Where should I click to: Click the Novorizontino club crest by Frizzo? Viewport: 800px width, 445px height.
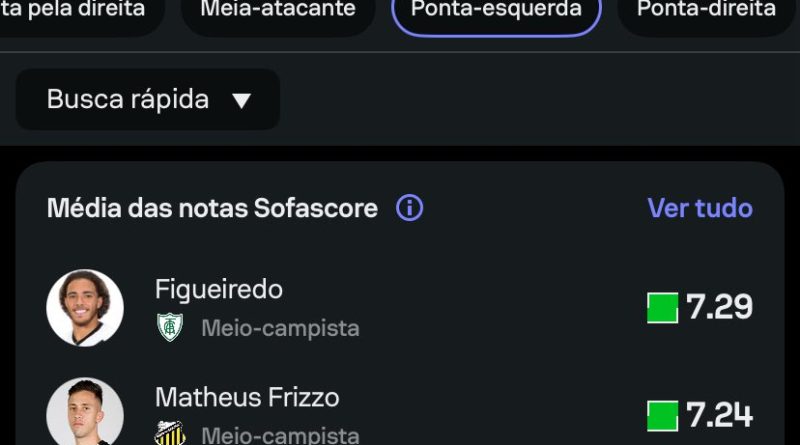pyautogui.click(x=170, y=433)
